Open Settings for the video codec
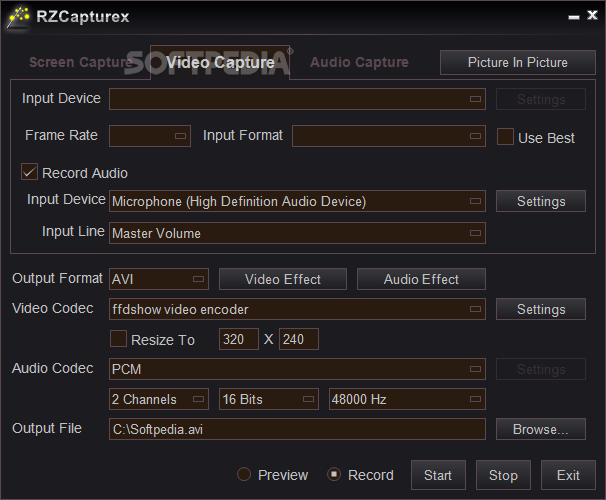The height and width of the screenshot is (500, 606). (x=541, y=309)
